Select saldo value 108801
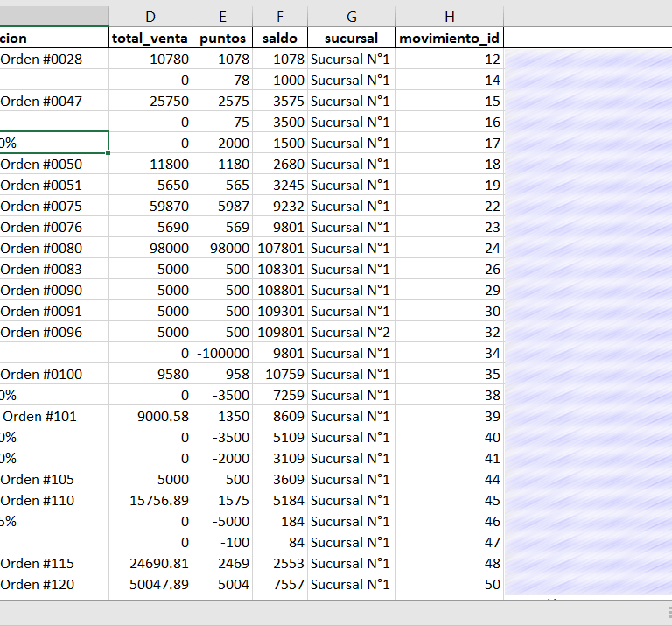The image size is (672, 626). point(280,290)
